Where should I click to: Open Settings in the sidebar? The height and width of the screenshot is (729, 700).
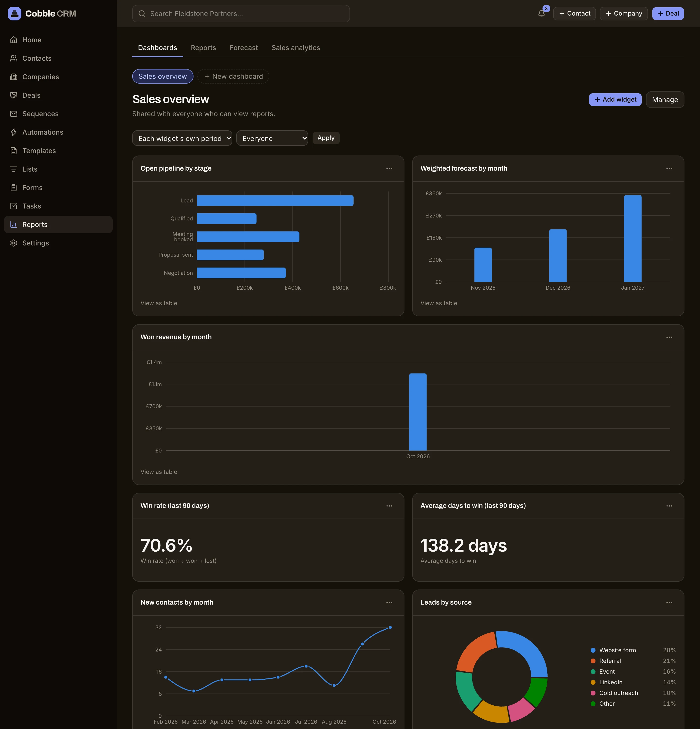click(58, 243)
